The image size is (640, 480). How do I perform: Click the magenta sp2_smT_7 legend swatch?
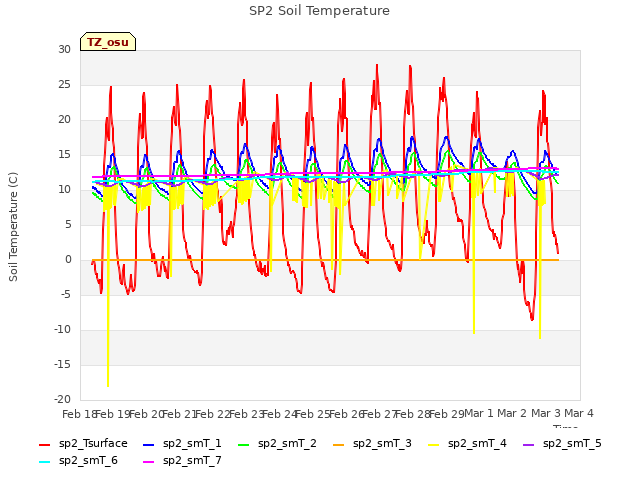pos(149,462)
